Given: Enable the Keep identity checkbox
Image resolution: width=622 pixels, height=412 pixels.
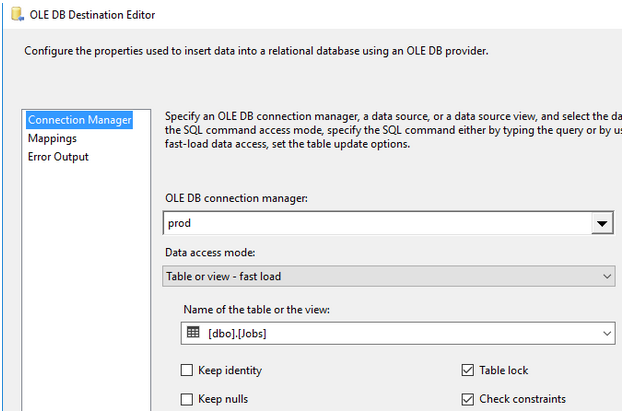Looking at the screenshot, I should (187, 371).
